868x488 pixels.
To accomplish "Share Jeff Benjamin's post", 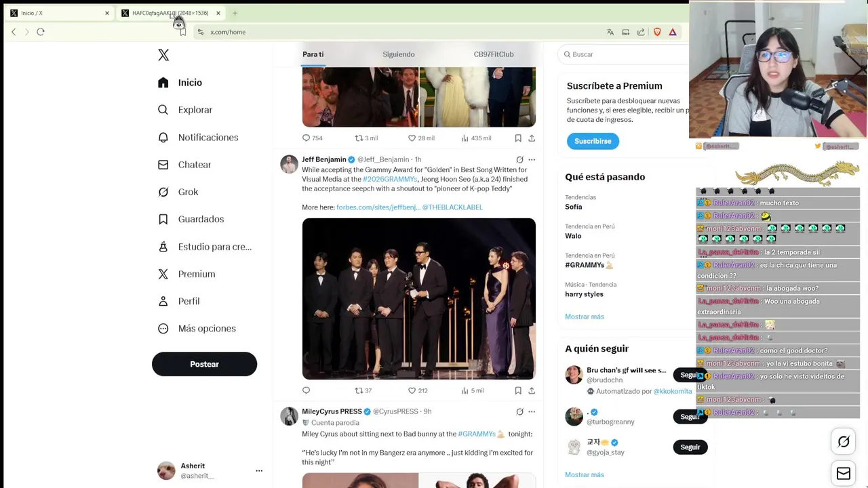I will click(x=532, y=390).
